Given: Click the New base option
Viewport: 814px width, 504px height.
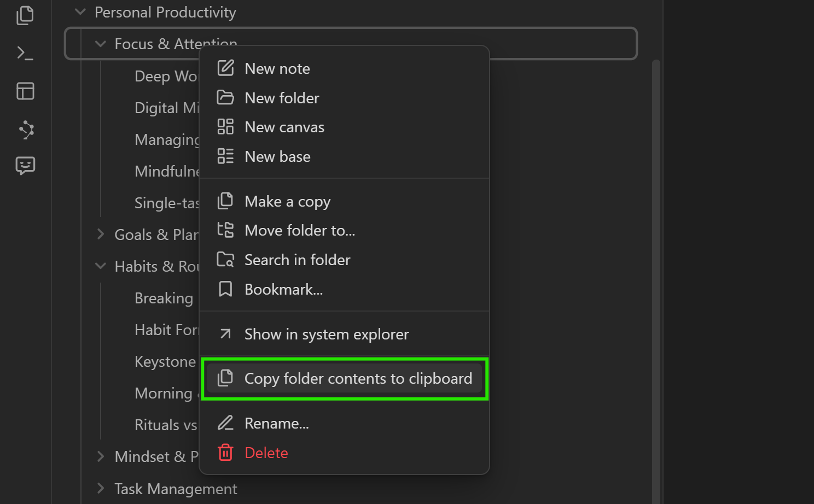Looking at the screenshot, I should tap(277, 156).
